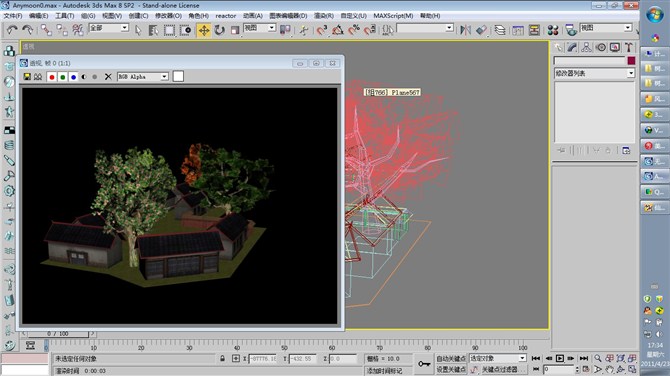Click the 设置关键点 set key button
The height and width of the screenshot is (376, 670).
pos(451,369)
